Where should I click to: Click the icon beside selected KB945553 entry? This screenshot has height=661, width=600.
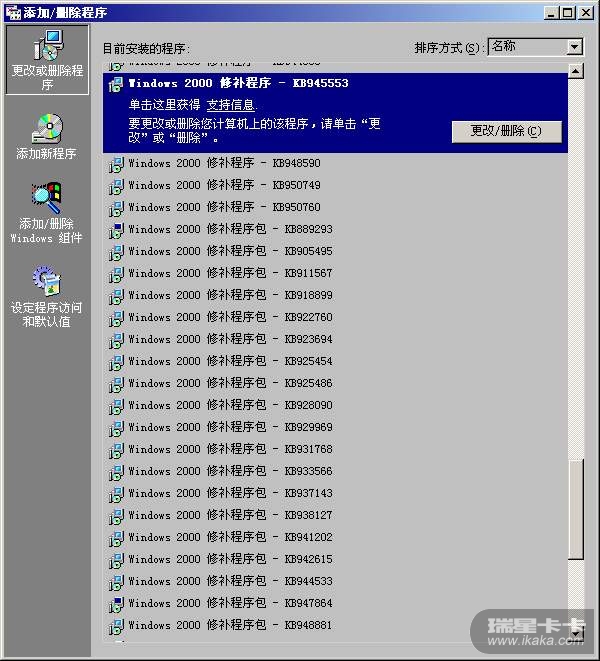pos(116,84)
